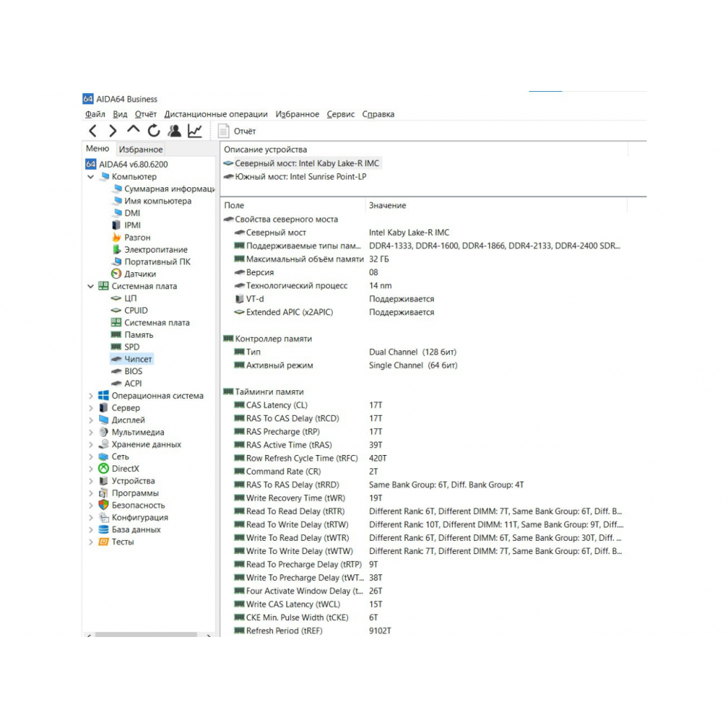Viewport: 728px width, 728px height.
Task: Click the База данных database icon
Action: coord(103,530)
